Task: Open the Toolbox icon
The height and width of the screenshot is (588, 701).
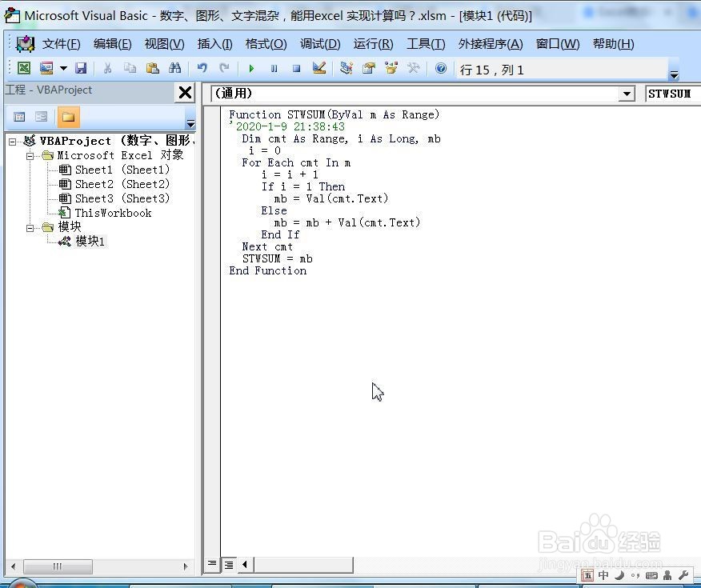Action: pos(414,68)
